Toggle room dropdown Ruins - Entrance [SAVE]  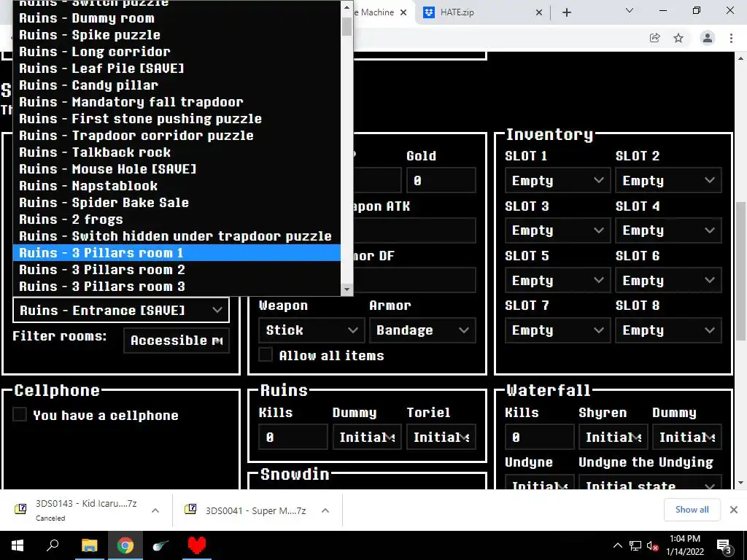coord(121,310)
